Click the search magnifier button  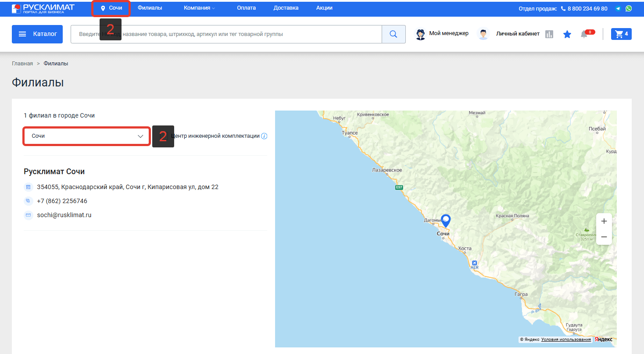[394, 34]
